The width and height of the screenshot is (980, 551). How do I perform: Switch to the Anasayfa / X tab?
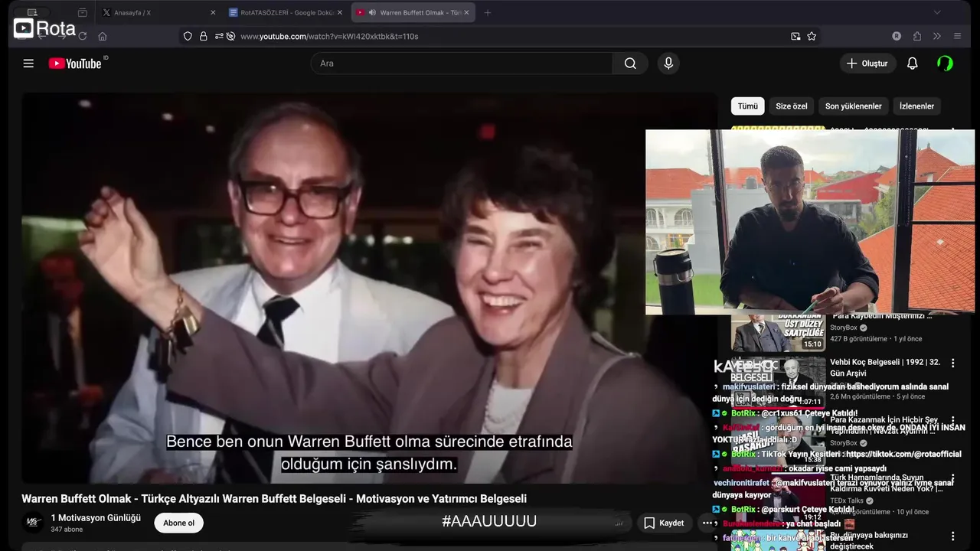tap(159, 12)
